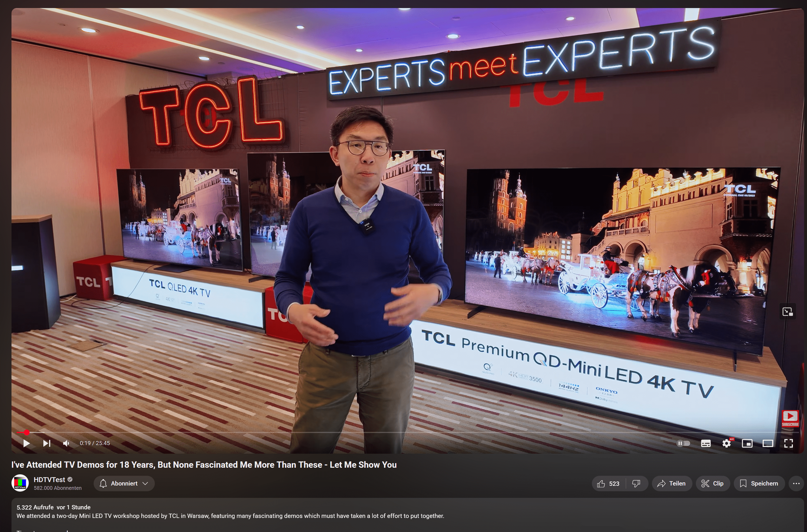
Task: Open the Abonniert subscription dropdown
Action: (124, 484)
